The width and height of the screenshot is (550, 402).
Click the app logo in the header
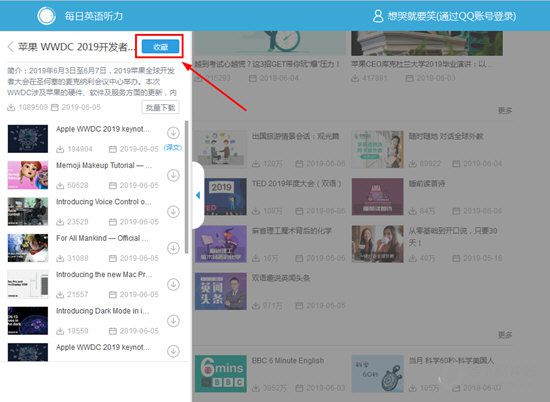(x=46, y=15)
